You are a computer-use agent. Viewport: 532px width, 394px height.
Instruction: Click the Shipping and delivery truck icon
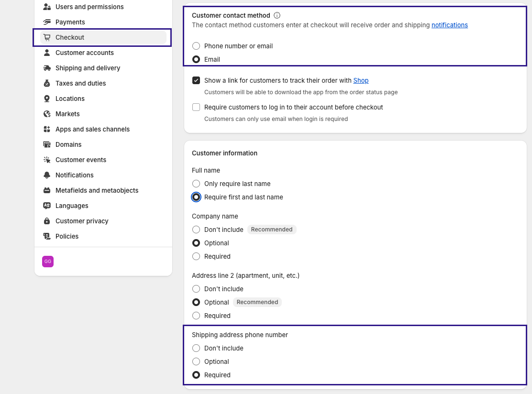tap(47, 68)
